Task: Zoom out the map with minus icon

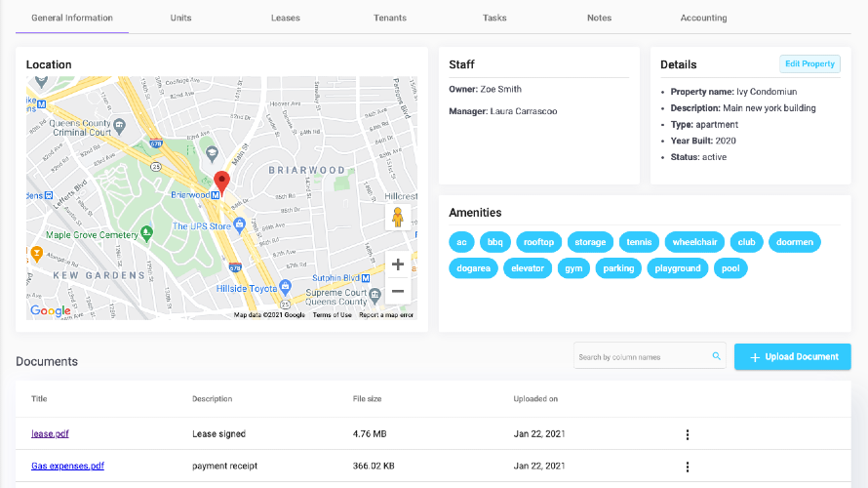Action: (398, 292)
